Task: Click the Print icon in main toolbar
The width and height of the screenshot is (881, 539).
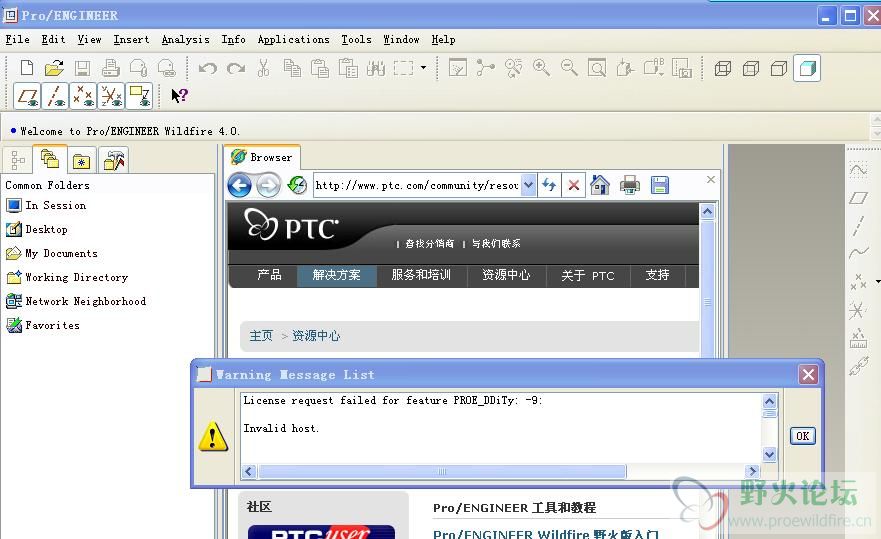Action: pyautogui.click(x=111, y=68)
